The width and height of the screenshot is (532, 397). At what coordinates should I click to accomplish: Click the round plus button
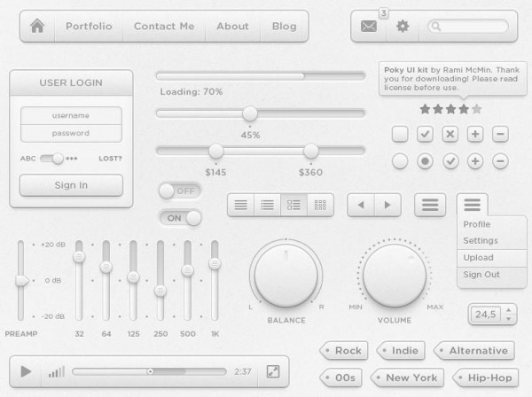[475, 161]
